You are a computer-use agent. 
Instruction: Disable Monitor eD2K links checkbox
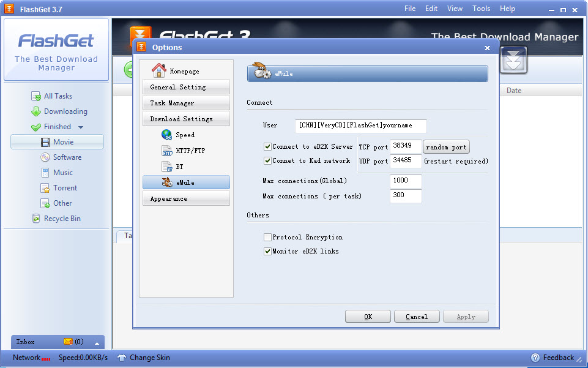tap(268, 251)
